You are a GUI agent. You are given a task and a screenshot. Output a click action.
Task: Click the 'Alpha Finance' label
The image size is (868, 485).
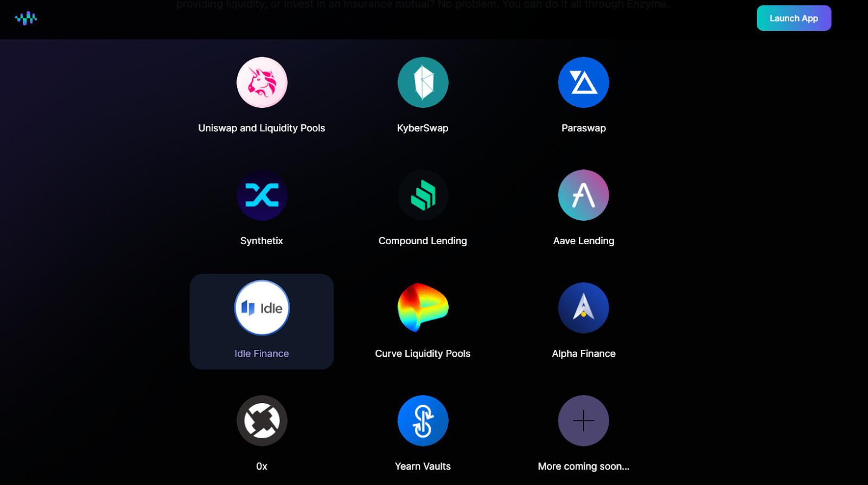584,354
